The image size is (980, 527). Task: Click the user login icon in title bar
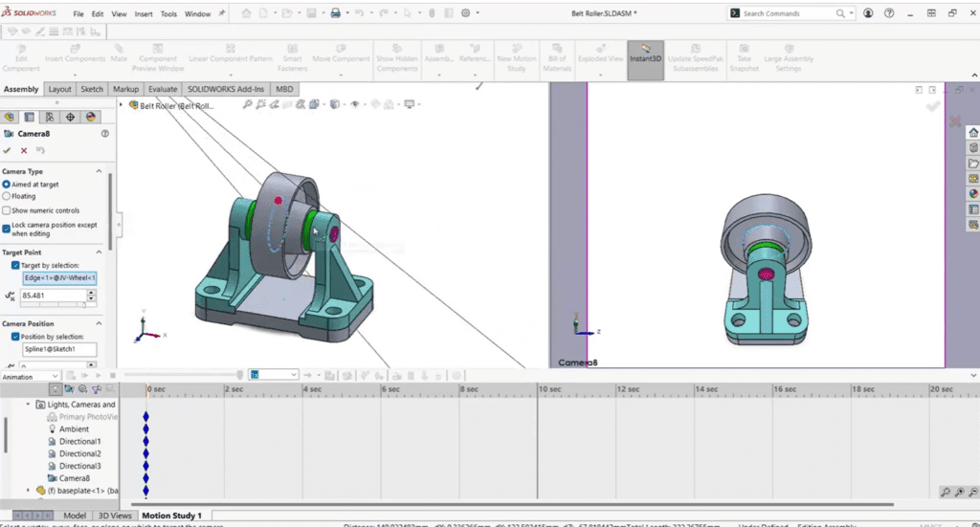tap(868, 14)
